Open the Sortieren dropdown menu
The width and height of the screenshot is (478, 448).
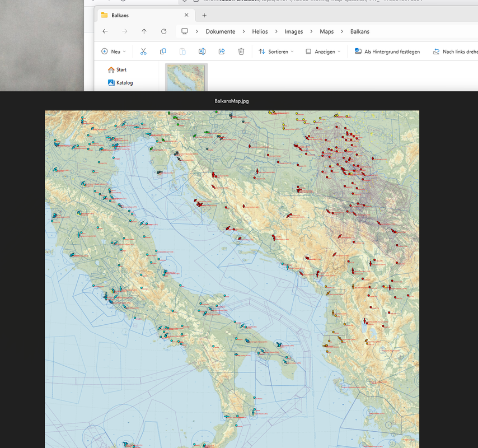click(x=276, y=52)
